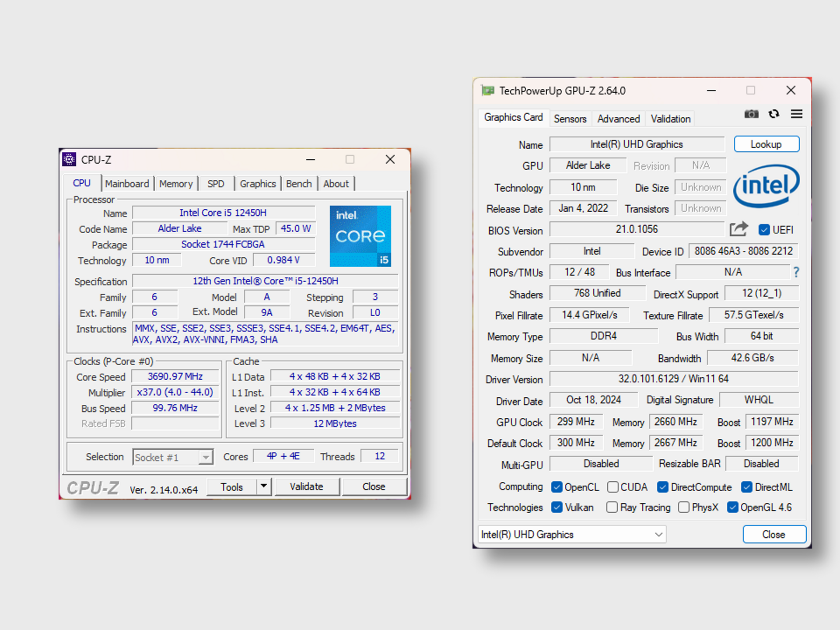This screenshot has width=840, height=630.
Task: Select the Graphics Card tab in GPU-Z
Action: [514, 117]
